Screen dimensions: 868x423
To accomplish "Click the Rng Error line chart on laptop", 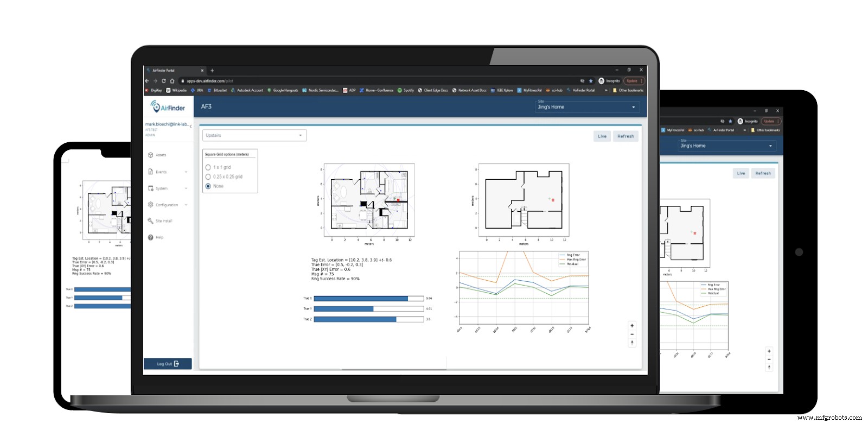I will click(524, 287).
